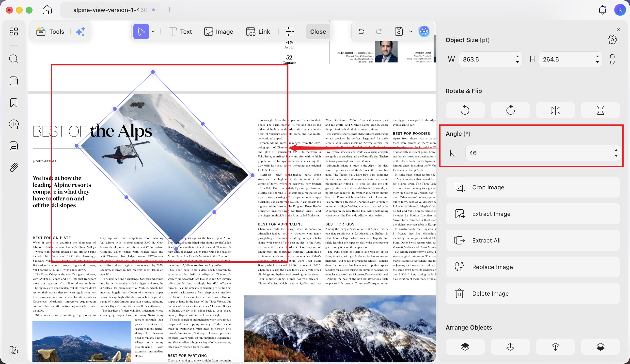Bring object forward one layer
The height and width of the screenshot is (364, 630).
[510, 347]
